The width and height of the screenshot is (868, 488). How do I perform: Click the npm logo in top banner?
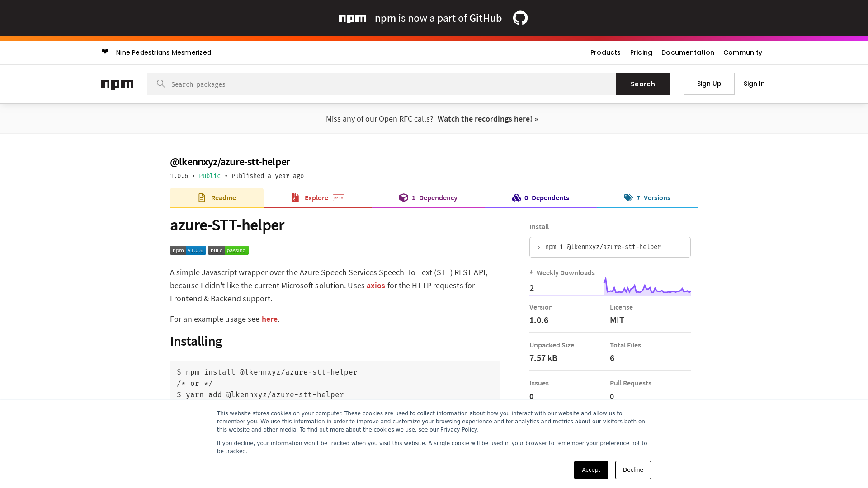coord(352,19)
